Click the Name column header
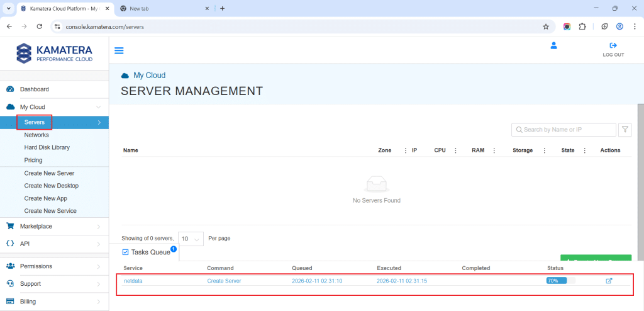644x311 pixels. tap(131, 150)
